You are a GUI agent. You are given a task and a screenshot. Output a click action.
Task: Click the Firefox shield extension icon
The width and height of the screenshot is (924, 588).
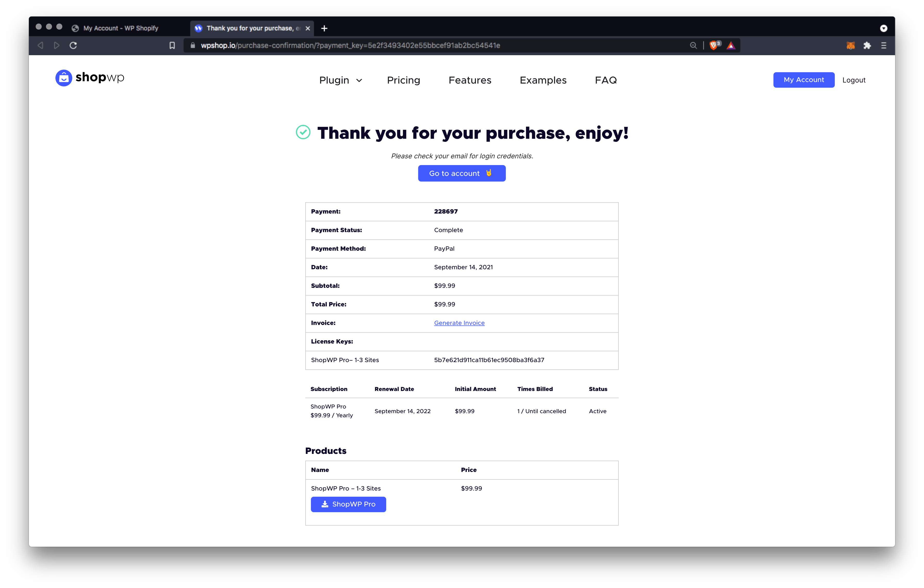pyautogui.click(x=713, y=45)
